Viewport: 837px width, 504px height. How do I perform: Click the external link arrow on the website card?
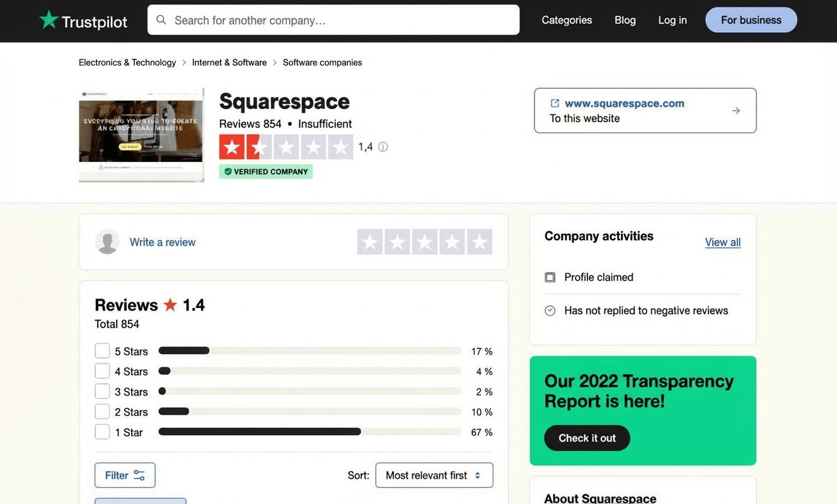tap(736, 110)
